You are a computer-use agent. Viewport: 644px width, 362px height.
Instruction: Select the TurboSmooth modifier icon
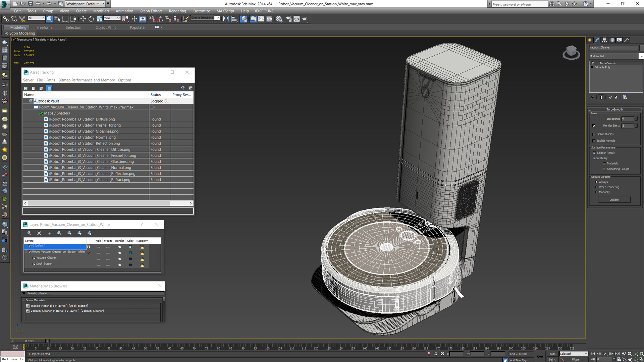pyautogui.click(x=593, y=62)
